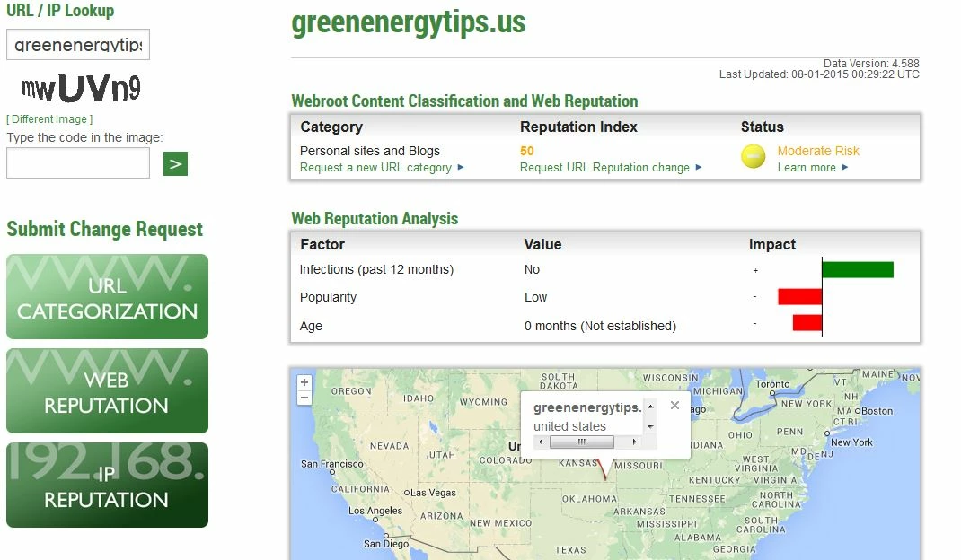This screenshot has height=560, width=961.
Task: Click popup scroll down arrow
Action: 650,426
